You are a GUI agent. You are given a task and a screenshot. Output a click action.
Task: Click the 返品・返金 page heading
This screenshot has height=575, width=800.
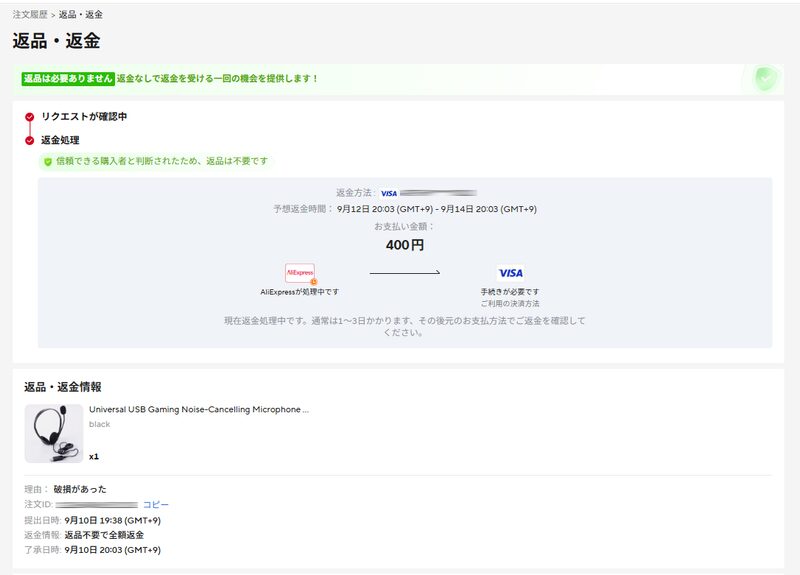point(56,41)
